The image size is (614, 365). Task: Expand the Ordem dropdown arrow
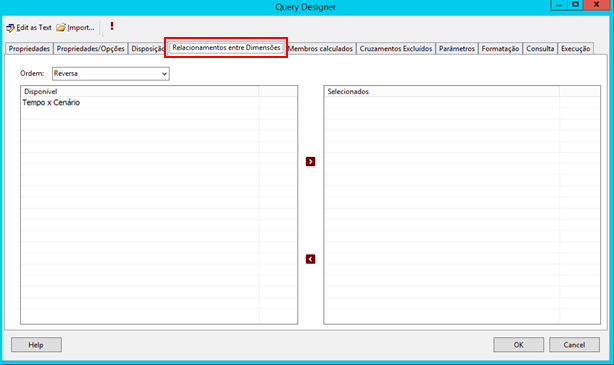click(x=164, y=74)
